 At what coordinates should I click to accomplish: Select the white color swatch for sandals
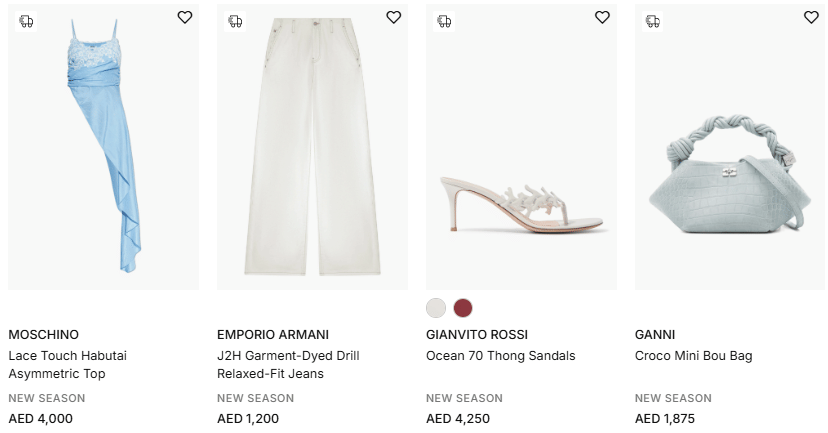(x=436, y=308)
